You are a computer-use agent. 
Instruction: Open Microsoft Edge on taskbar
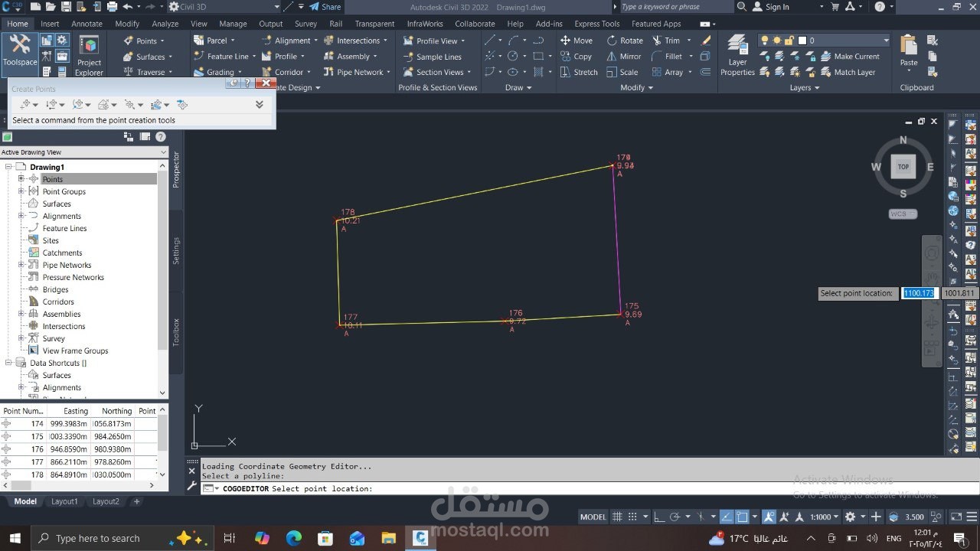[x=294, y=538]
